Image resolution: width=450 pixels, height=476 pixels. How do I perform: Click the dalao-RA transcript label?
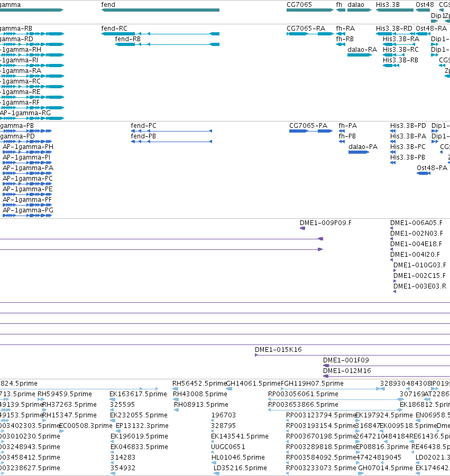click(362, 50)
